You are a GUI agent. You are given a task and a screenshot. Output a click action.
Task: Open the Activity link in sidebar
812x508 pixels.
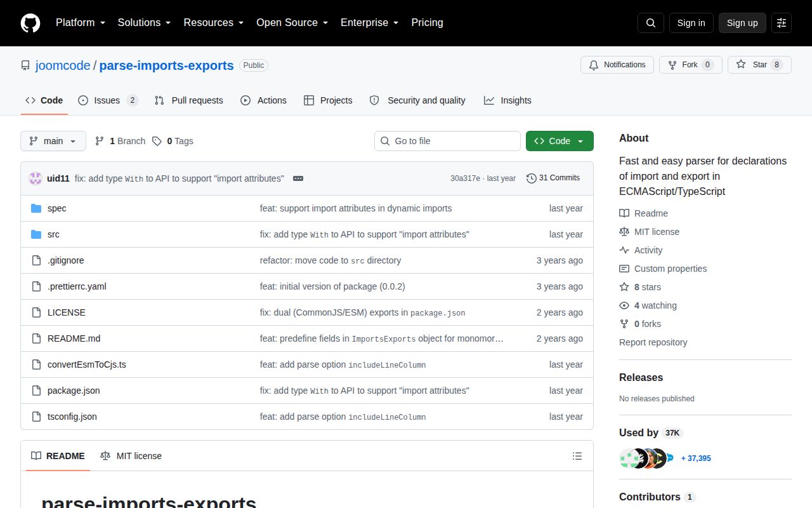(641, 250)
